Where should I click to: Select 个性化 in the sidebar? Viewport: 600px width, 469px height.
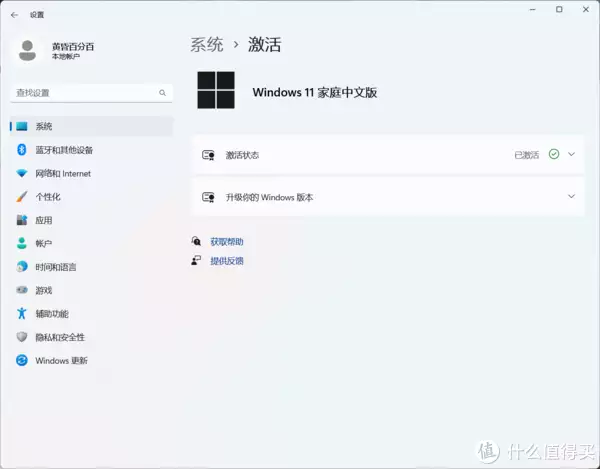coord(91,197)
